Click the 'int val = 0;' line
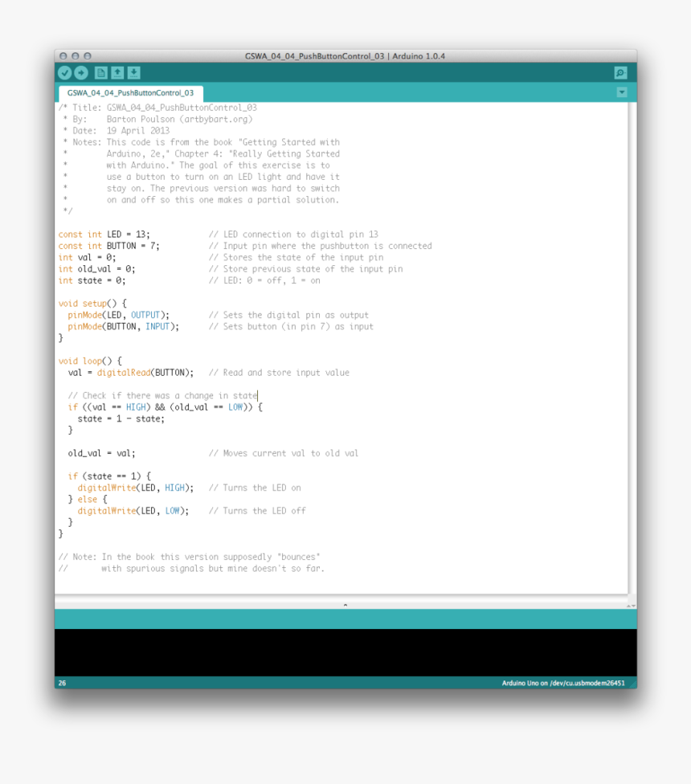The height and width of the screenshot is (784, 691). [x=87, y=258]
